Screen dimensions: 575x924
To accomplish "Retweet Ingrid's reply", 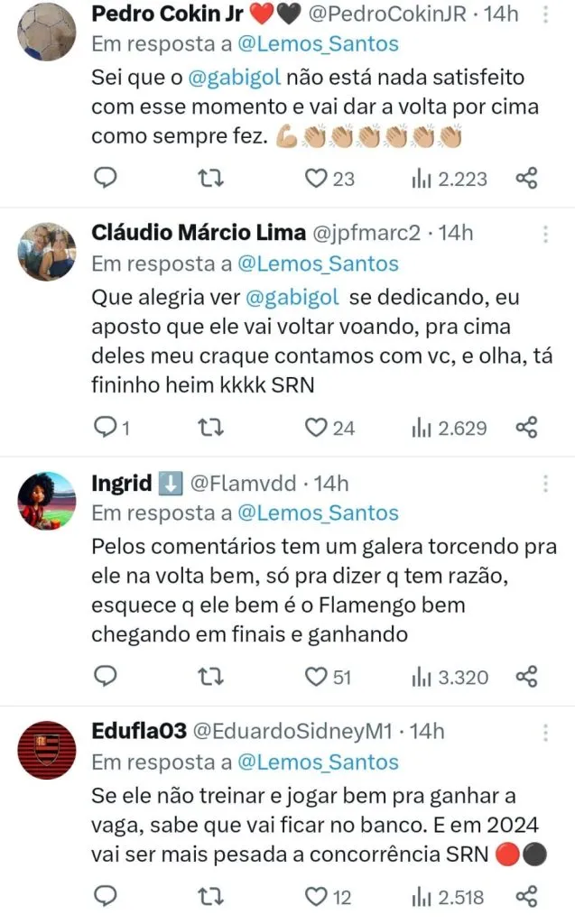I will click(x=209, y=676).
